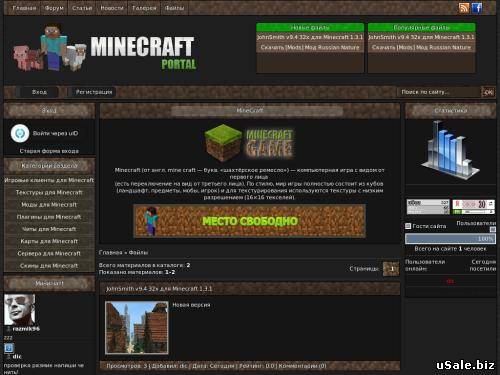Click the 100% guests progress bar

[450, 239]
